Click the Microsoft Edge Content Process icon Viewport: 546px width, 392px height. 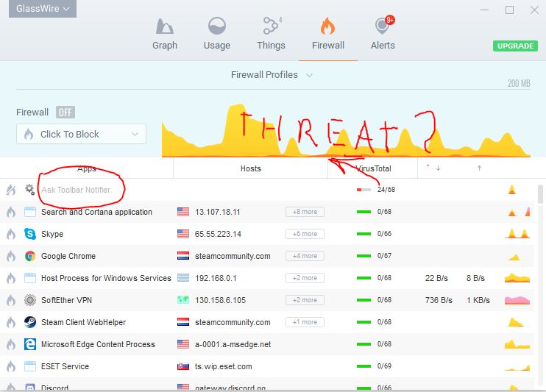(x=30, y=344)
